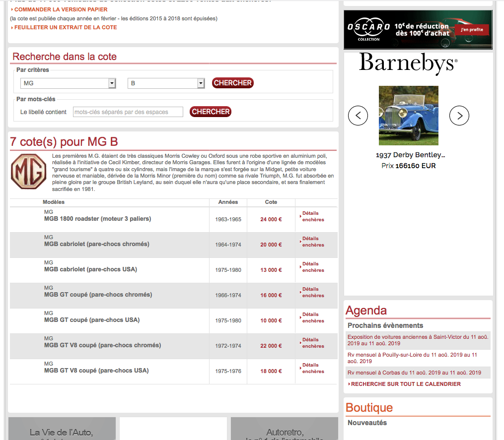
Task: Click the Agenda section heading
Action: (x=366, y=311)
